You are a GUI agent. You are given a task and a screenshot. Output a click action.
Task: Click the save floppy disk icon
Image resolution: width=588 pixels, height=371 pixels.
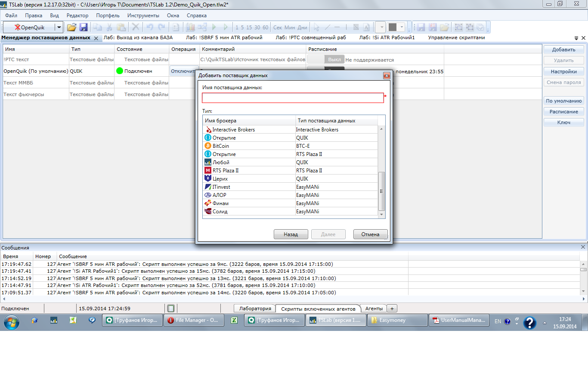click(x=84, y=27)
